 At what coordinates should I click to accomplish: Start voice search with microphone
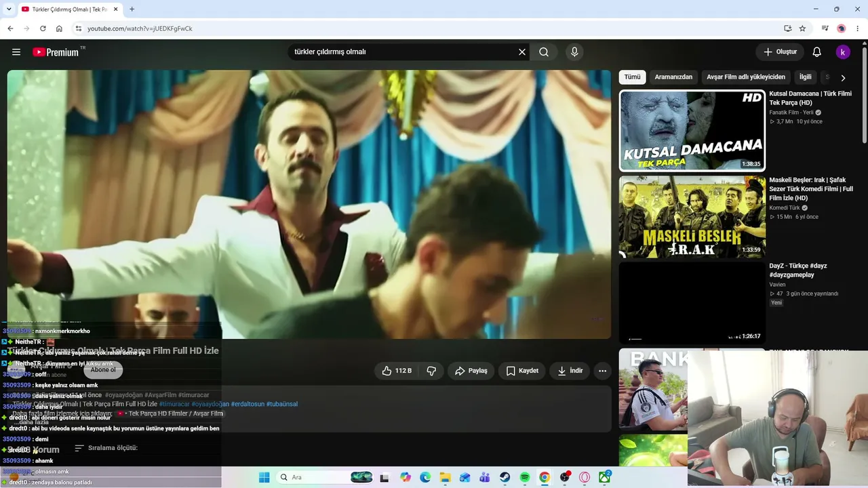[x=574, y=52]
